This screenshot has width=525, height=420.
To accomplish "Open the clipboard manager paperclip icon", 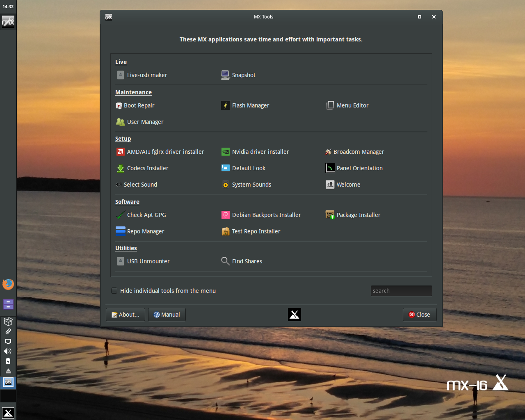I will pos(8,331).
